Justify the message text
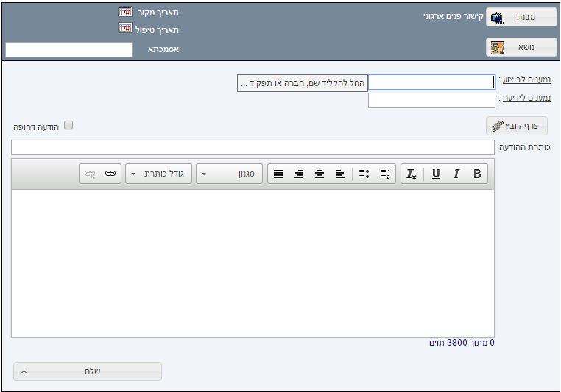This screenshot has width=561, height=392. pos(278,174)
